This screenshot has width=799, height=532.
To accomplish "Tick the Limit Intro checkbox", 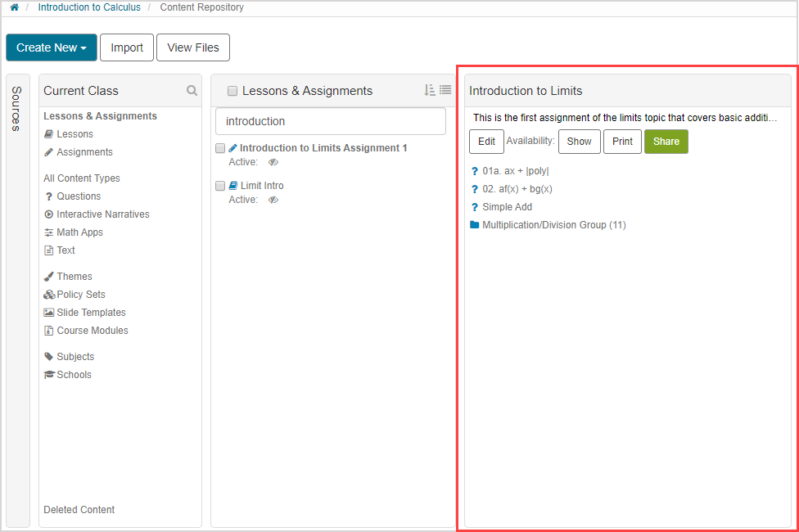I will click(x=220, y=186).
